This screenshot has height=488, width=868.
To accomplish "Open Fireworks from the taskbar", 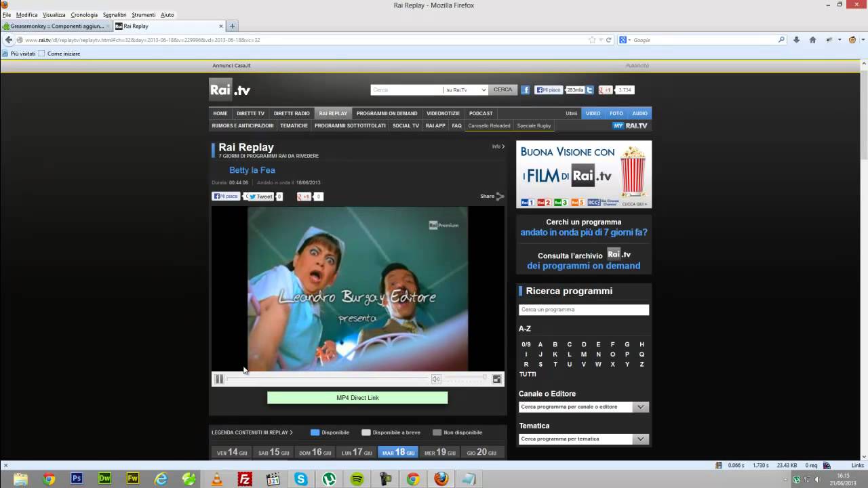I will tap(133, 479).
